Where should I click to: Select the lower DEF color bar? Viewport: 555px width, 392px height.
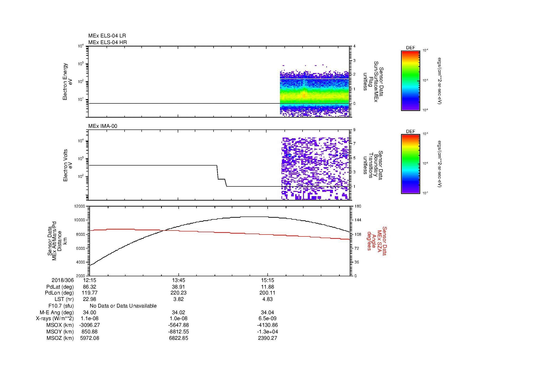click(410, 164)
